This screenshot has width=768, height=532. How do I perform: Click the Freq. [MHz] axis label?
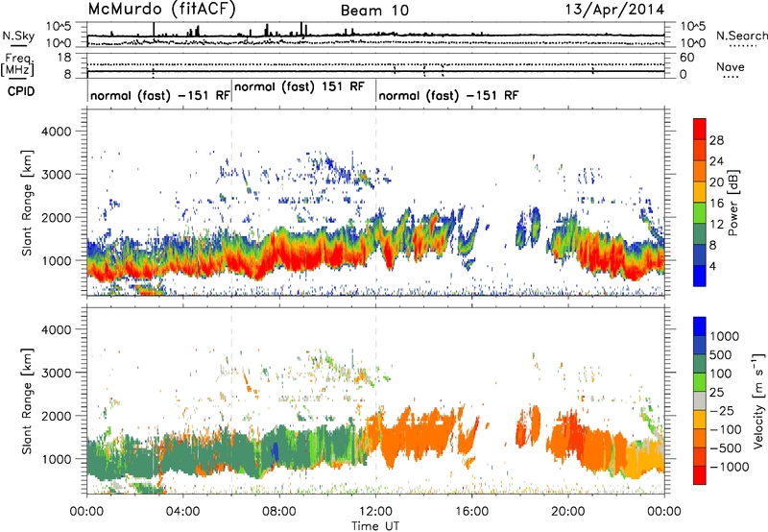coord(18,65)
